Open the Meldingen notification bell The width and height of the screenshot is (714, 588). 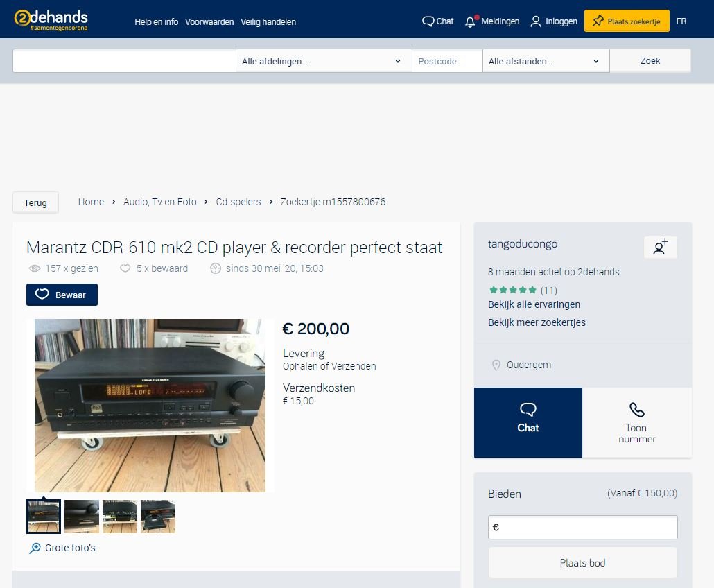click(471, 21)
